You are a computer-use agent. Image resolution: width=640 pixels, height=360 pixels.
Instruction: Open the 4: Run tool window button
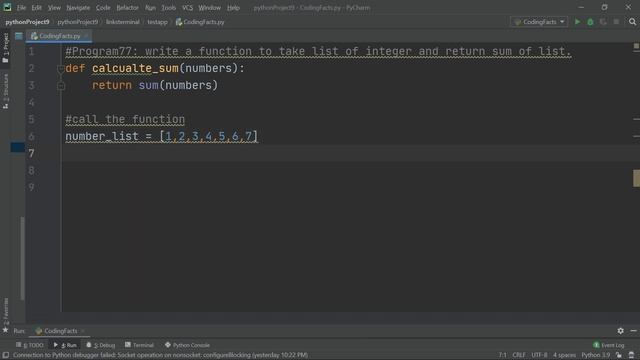(65, 345)
